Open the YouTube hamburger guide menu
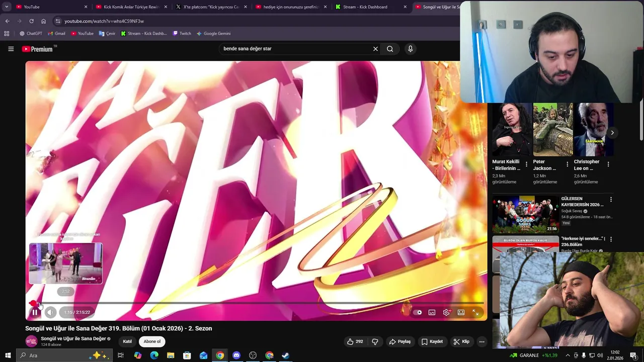This screenshot has width=644, height=362. pyautogui.click(x=11, y=49)
